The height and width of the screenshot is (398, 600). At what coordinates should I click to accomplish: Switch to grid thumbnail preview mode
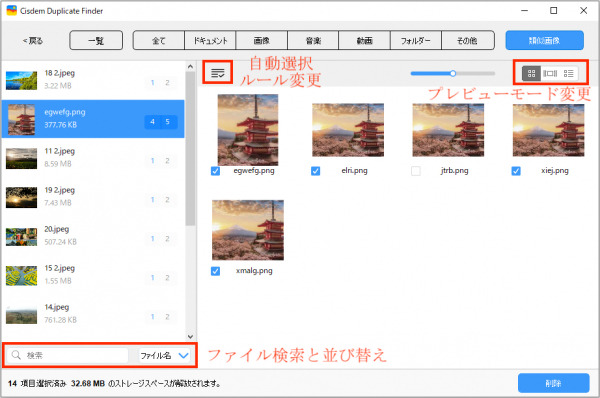[532, 73]
